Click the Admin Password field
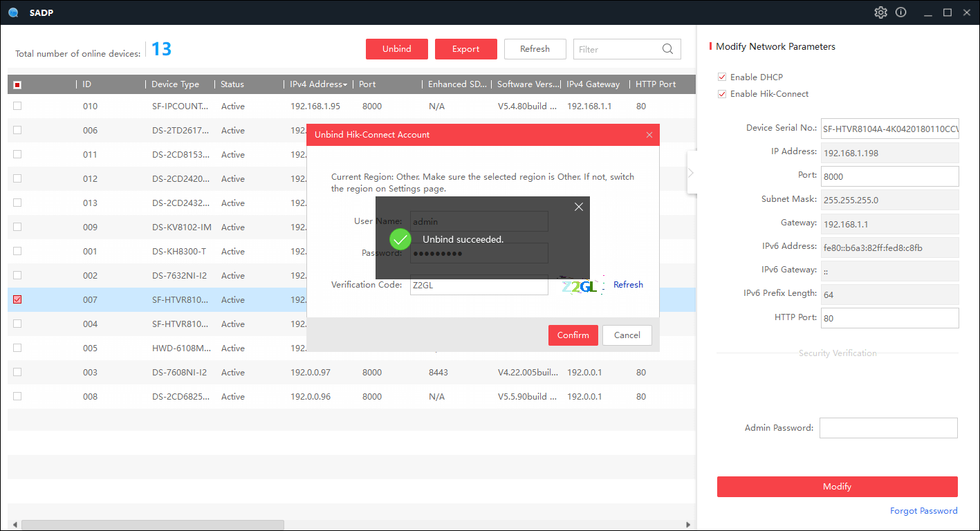Screen dimensions: 980x531 (x=889, y=428)
